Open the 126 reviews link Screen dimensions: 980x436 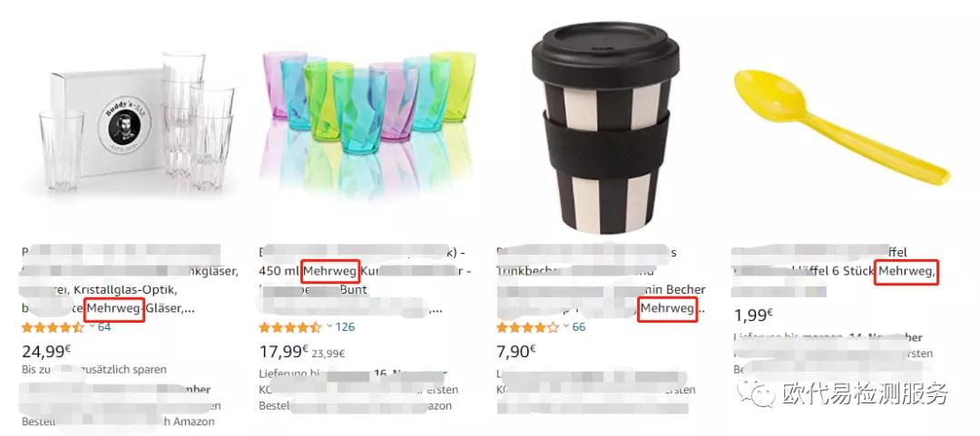coord(345,326)
